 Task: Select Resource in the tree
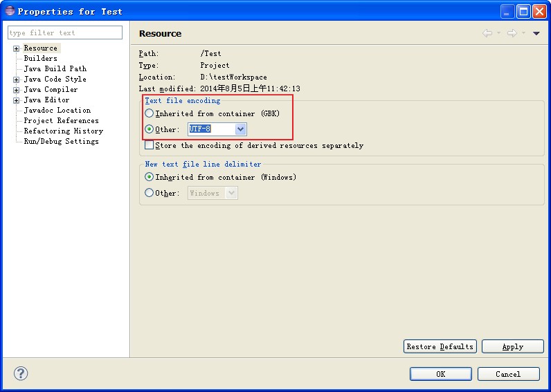(x=40, y=48)
